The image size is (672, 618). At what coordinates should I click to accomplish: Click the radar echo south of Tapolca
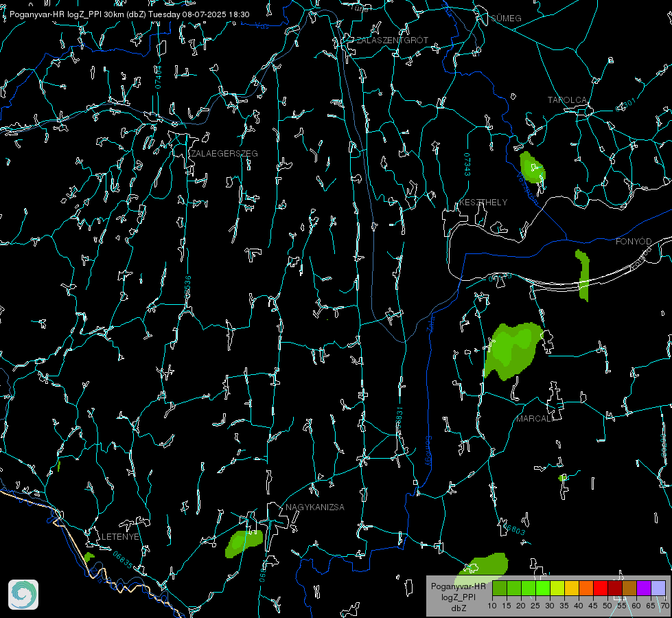[532, 168]
